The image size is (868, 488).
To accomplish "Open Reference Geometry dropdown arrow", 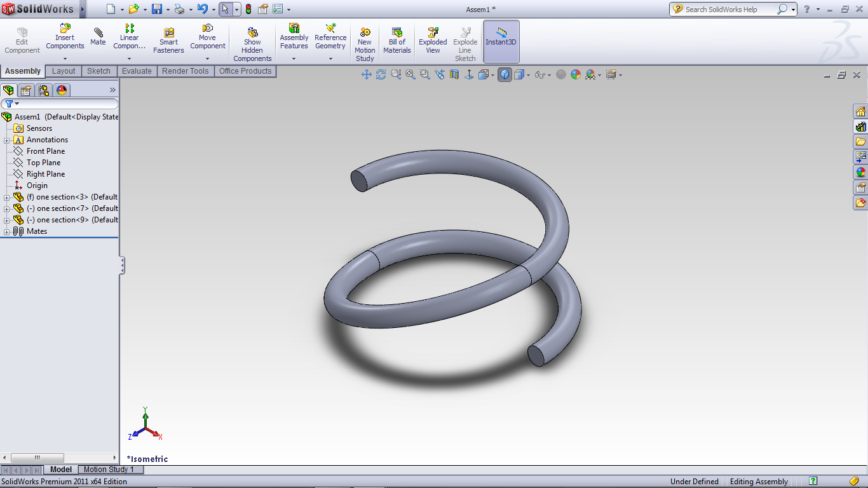I will (330, 58).
